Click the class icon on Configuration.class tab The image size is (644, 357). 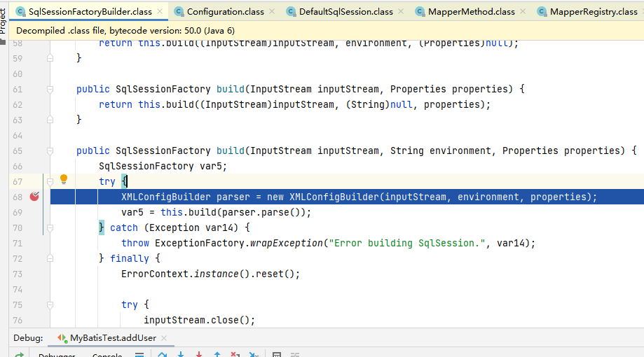(179, 12)
